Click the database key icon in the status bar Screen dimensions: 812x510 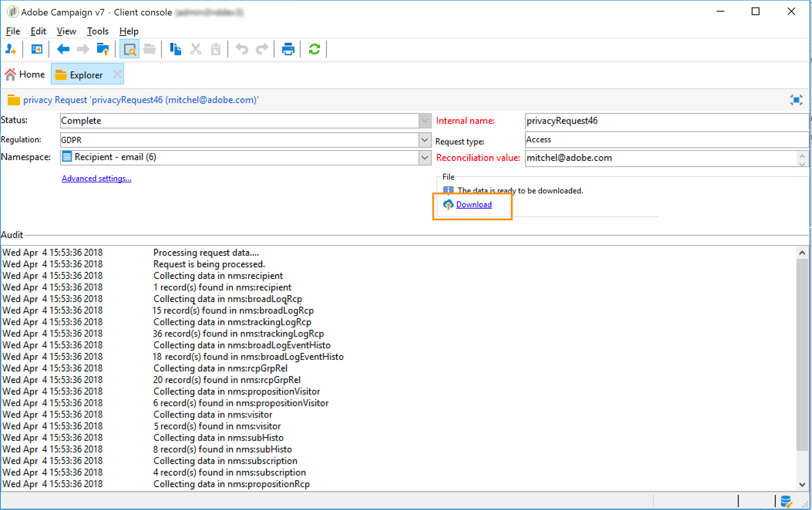(786, 501)
